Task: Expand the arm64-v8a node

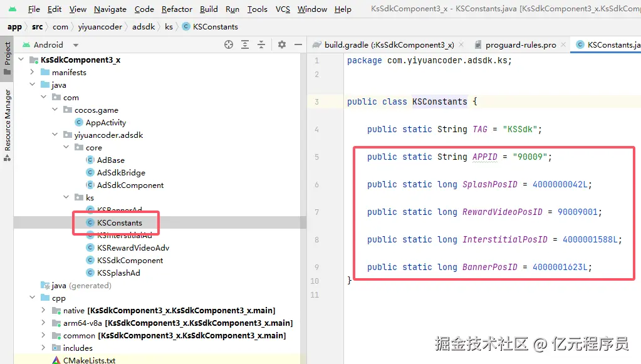Action: click(44, 323)
